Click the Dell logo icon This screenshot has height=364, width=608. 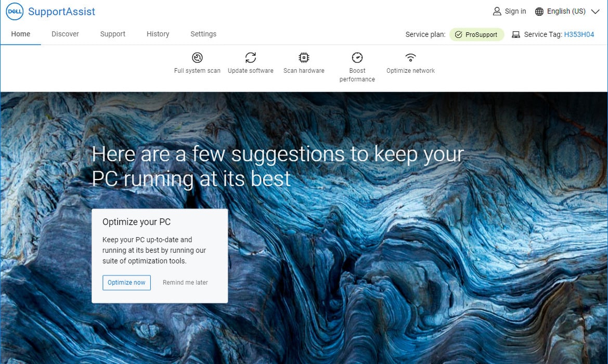click(15, 11)
